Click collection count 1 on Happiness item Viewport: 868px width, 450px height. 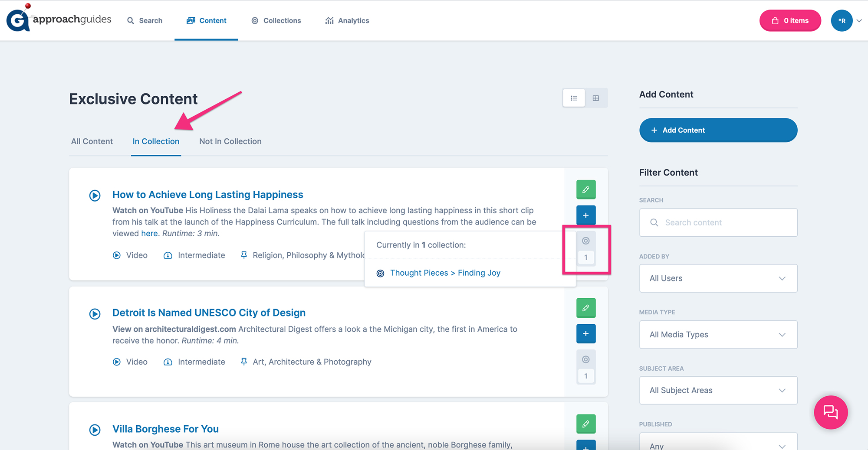(586, 258)
